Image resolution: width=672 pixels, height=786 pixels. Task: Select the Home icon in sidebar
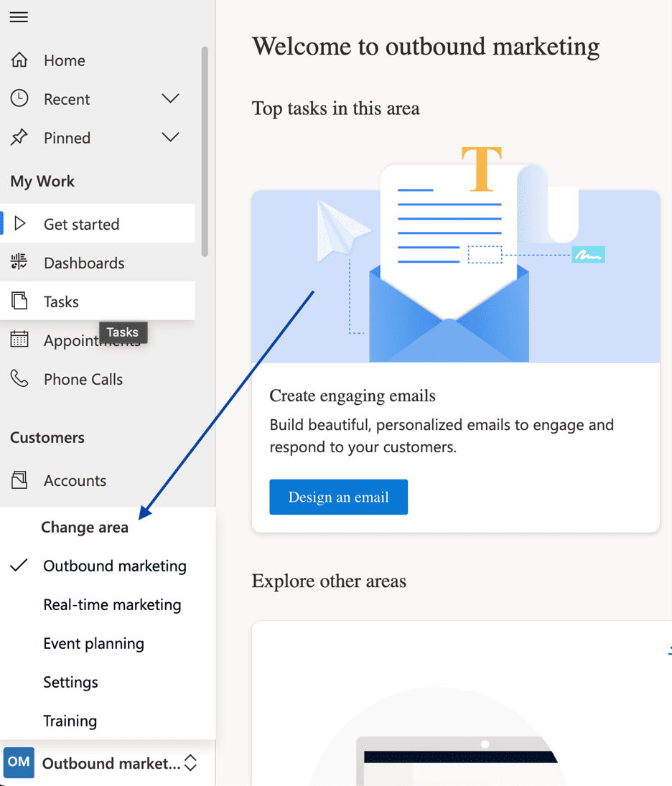[x=18, y=60]
